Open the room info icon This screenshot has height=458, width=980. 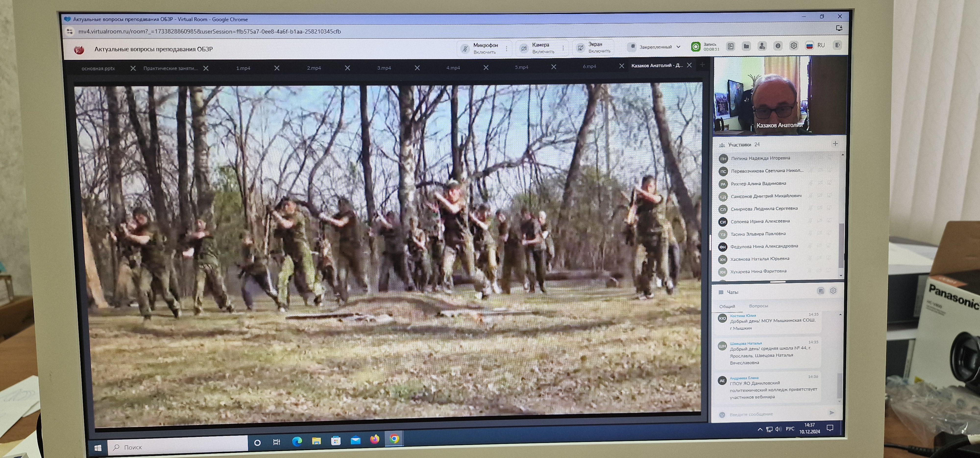click(778, 46)
